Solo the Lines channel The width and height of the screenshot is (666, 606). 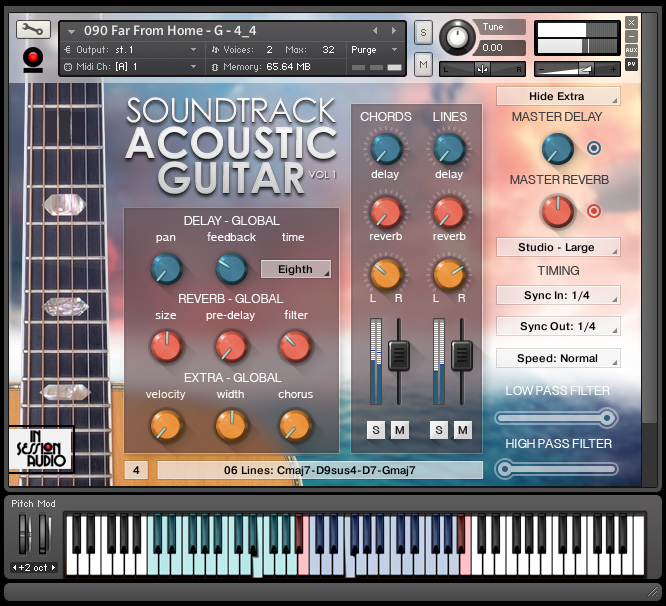[x=439, y=430]
